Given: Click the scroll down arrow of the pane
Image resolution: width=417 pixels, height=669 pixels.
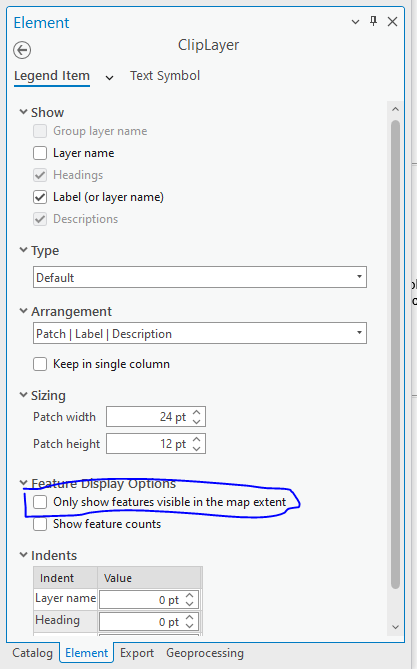Looking at the screenshot, I should click(395, 627).
